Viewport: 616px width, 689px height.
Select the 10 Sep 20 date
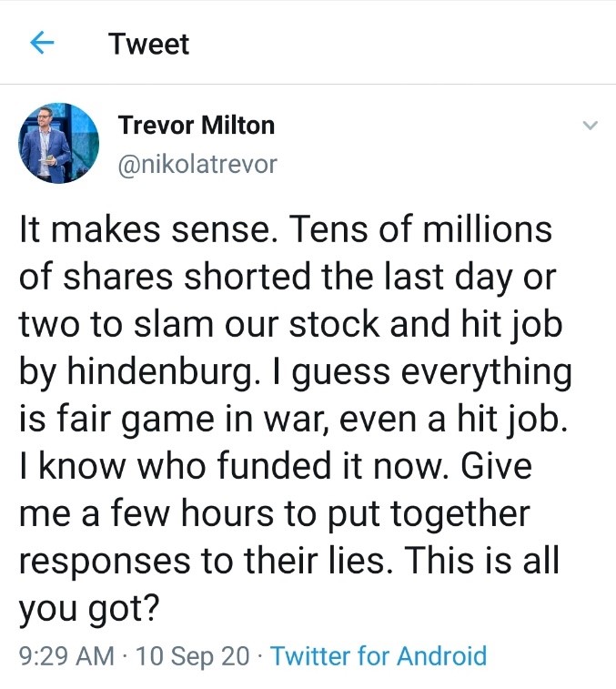pyautogui.click(x=193, y=656)
